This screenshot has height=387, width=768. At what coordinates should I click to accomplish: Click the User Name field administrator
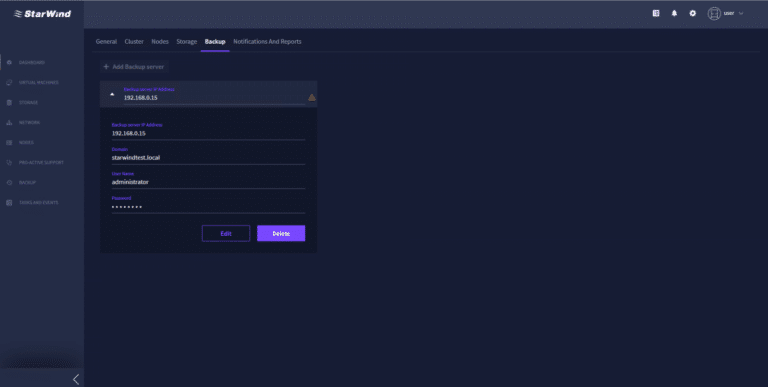pos(208,180)
